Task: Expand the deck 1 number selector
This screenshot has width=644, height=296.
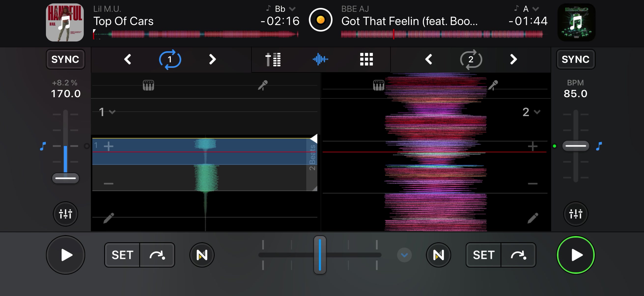Action: [x=107, y=112]
